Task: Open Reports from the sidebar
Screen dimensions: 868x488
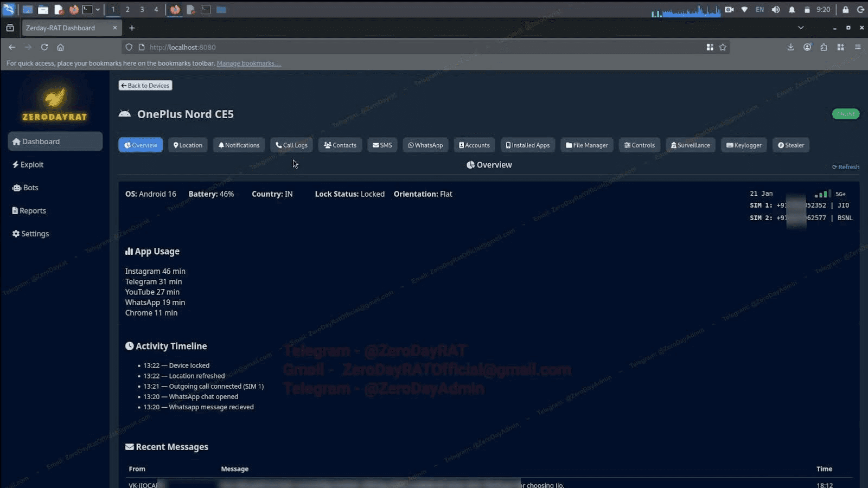Action: point(32,210)
